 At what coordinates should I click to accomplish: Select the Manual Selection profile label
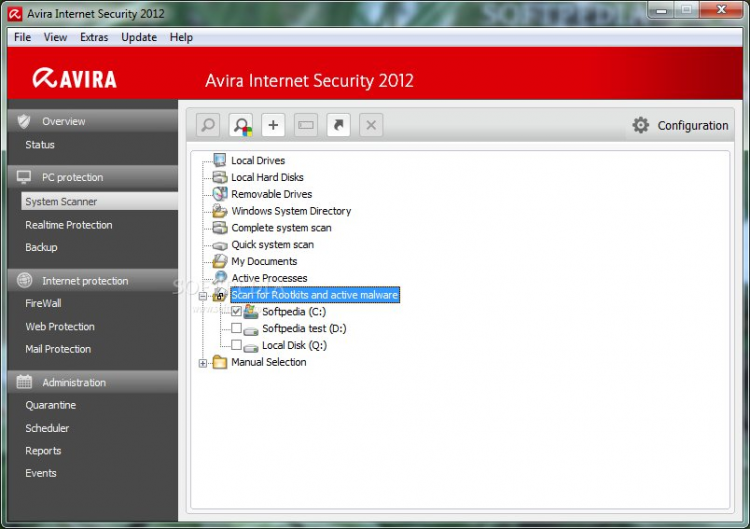coord(269,362)
